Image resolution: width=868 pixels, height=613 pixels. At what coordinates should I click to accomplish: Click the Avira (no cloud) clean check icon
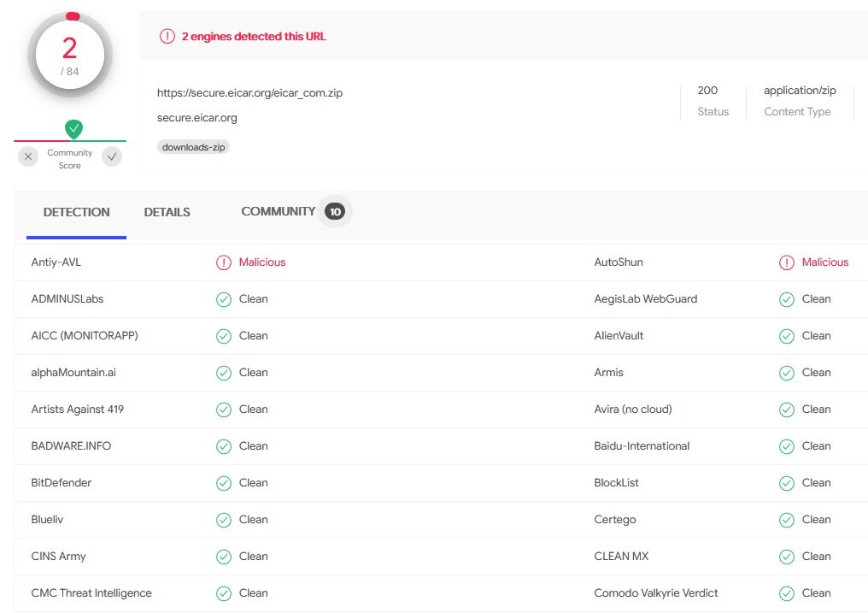click(x=787, y=410)
